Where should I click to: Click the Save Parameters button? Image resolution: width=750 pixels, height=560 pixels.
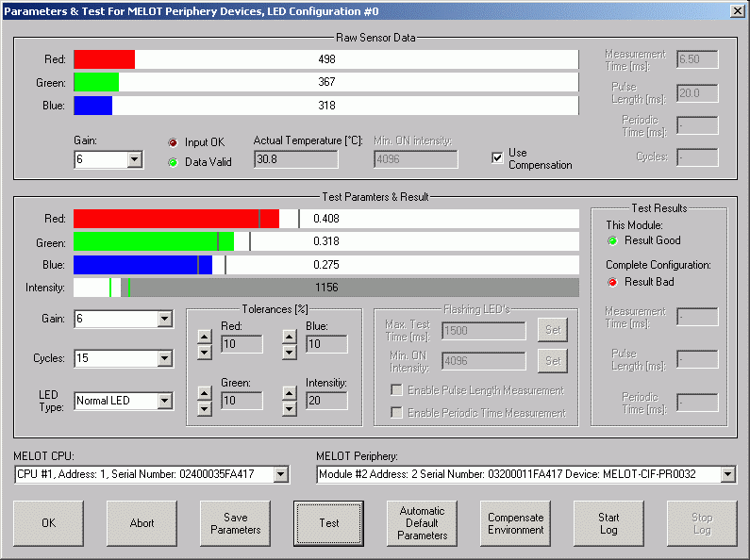coord(235,523)
